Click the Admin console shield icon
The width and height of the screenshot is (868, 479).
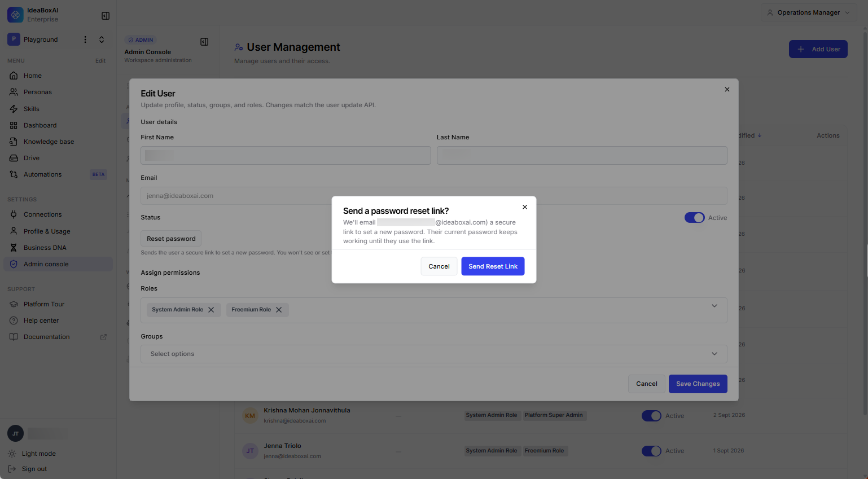point(14,264)
